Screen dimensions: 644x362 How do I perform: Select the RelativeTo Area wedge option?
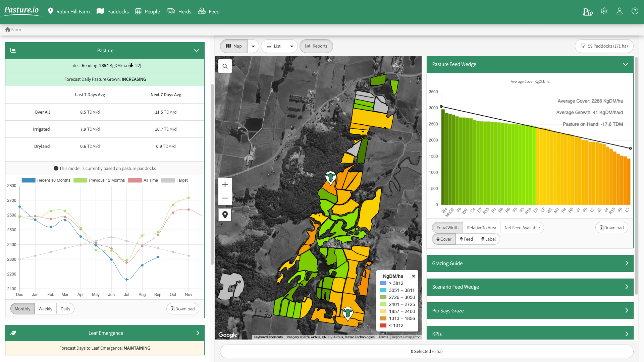(481, 228)
